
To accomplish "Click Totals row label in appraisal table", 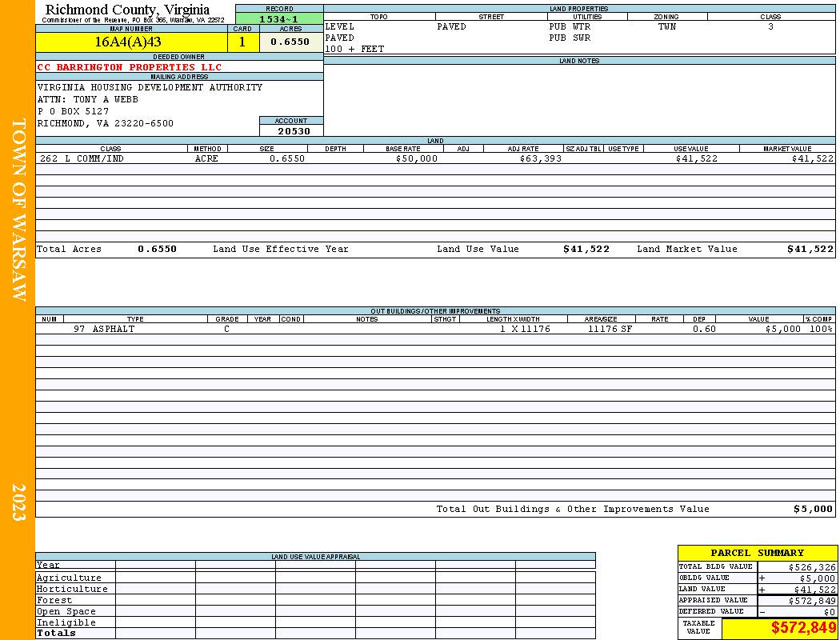I will (x=56, y=633).
